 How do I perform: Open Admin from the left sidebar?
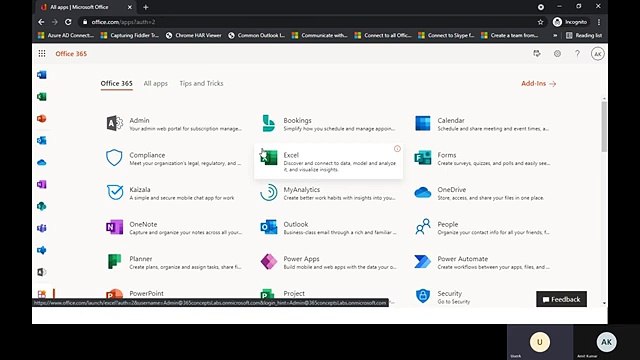tap(42, 272)
